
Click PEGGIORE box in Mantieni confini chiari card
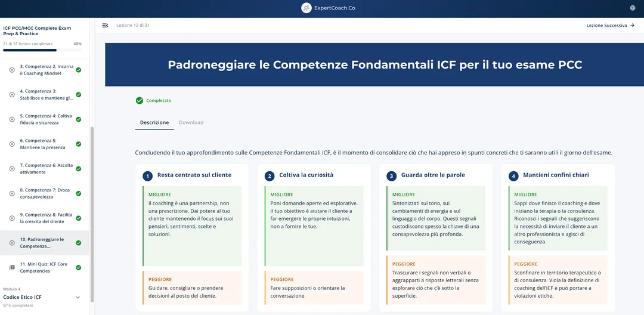[x=558, y=280]
